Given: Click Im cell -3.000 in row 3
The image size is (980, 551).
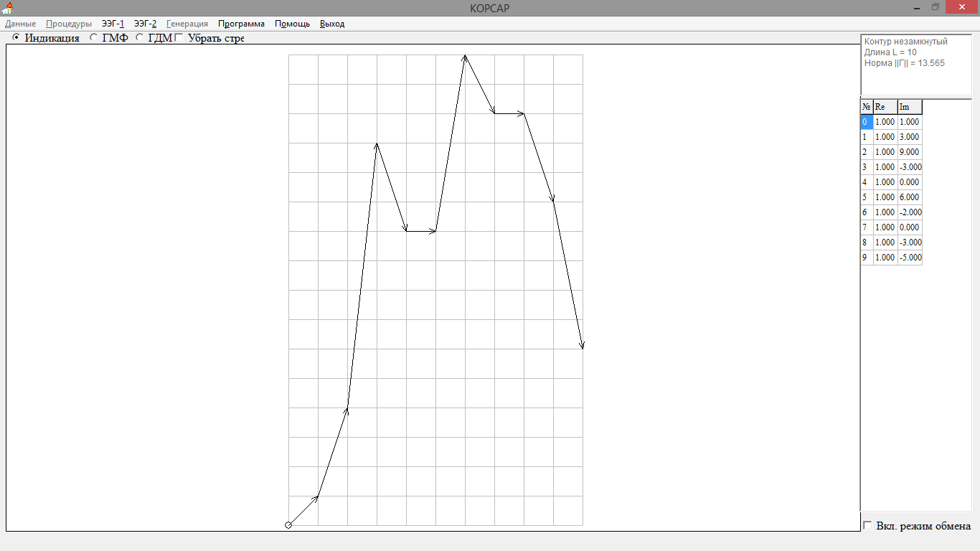Looking at the screenshot, I should (x=910, y=167).
